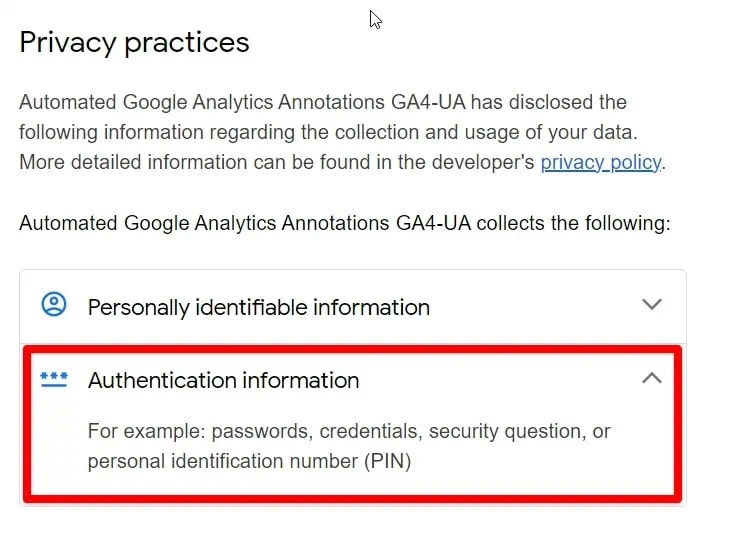This screenshot has width=733, height=544.
Task: Click the word 'passwords' in the description
Action: click(x=262, y=431)
